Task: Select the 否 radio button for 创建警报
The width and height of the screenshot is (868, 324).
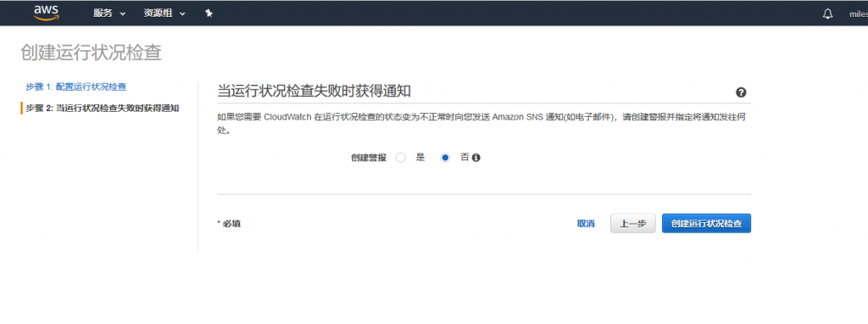Action: (445, 158)
